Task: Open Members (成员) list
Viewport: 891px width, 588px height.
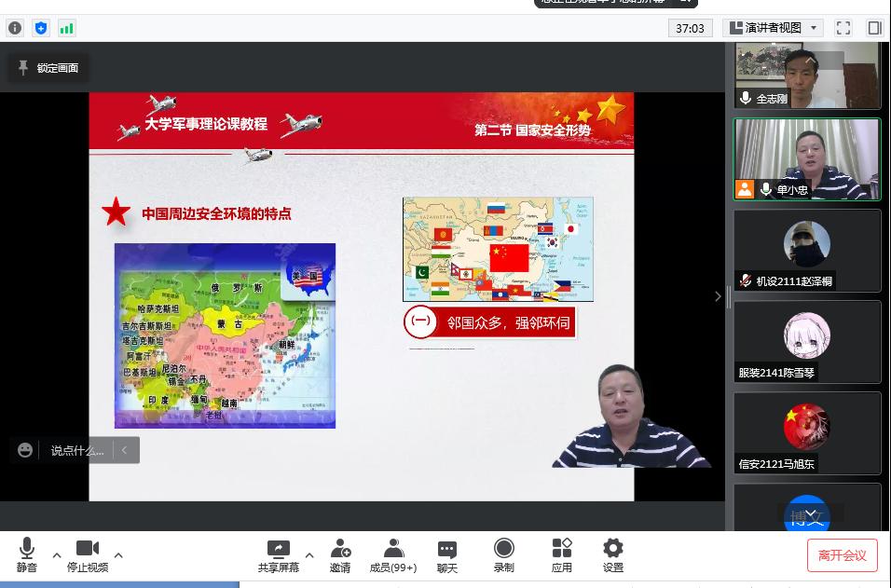Action: coord(393,555)
